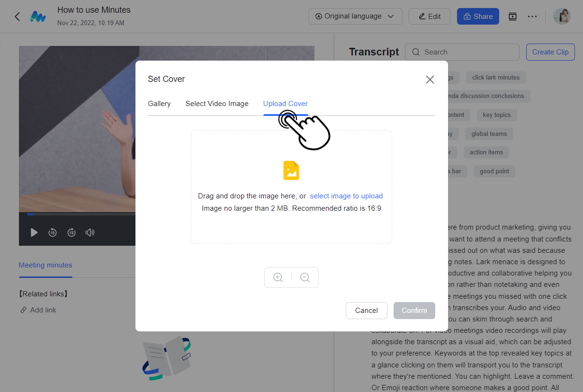Expand the Original language dropdown

point(355,17)
